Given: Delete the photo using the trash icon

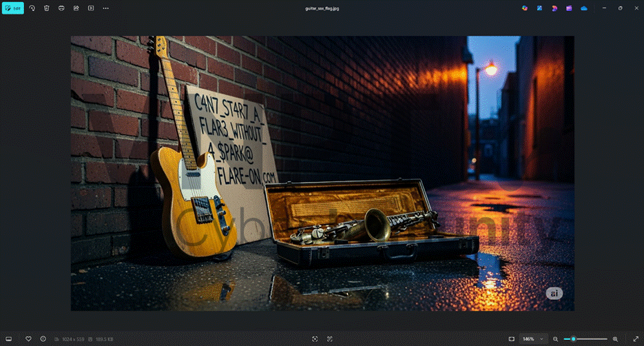Looking at the screenshot, I should (x=47, y=8).
